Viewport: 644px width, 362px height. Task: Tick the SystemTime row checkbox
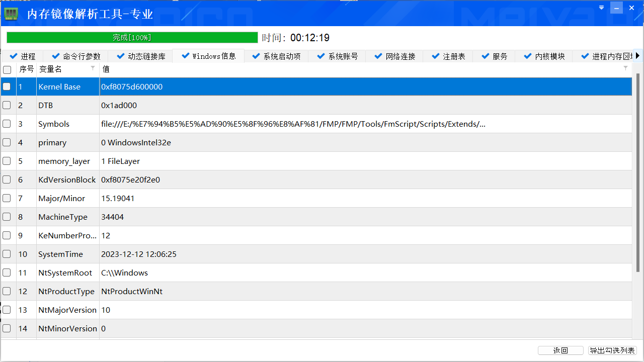coord(7,254)
